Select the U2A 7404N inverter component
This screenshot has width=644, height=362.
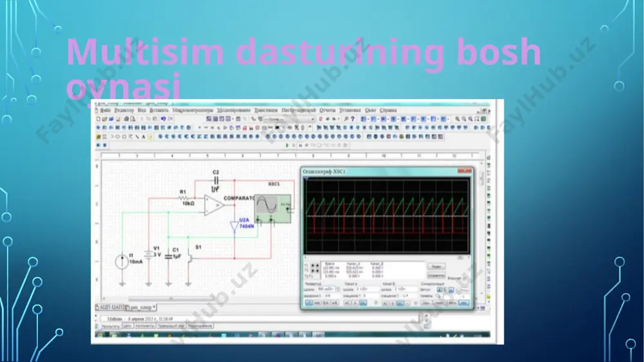pos(234,226)
